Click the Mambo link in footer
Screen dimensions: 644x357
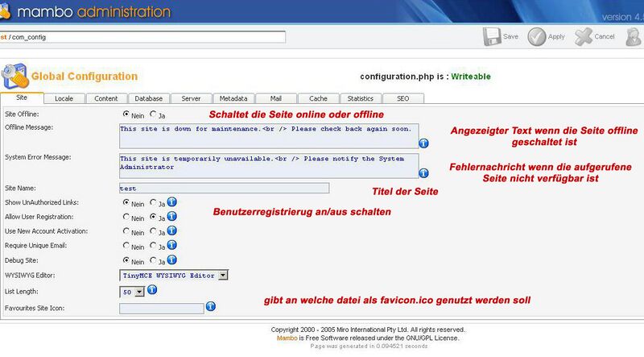(x=284, y=338)
